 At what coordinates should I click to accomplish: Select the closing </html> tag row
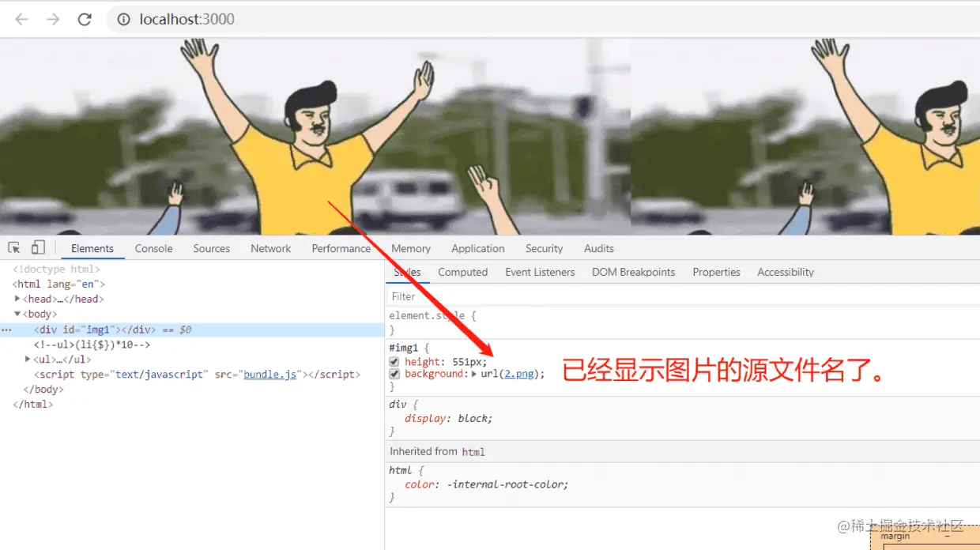[x=33, y=405]
